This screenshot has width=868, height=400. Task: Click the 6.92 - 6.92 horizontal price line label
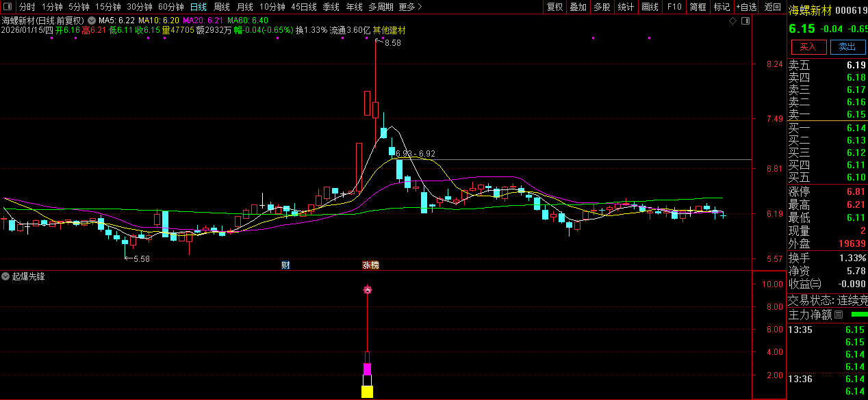(x=416, y=154)
